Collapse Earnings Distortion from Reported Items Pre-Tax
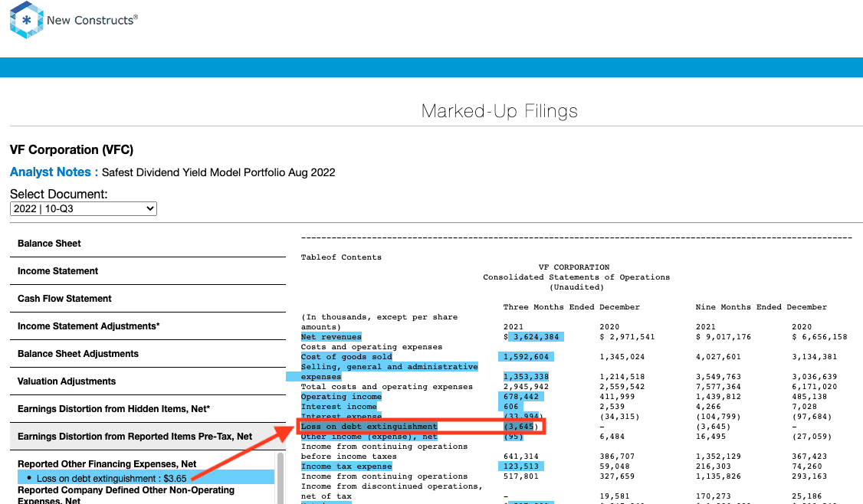 tap(147, 437)
